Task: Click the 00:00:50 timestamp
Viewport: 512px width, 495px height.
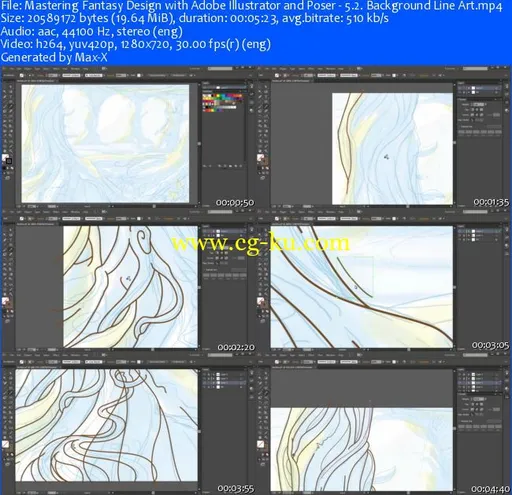Action: click(235, 203)
